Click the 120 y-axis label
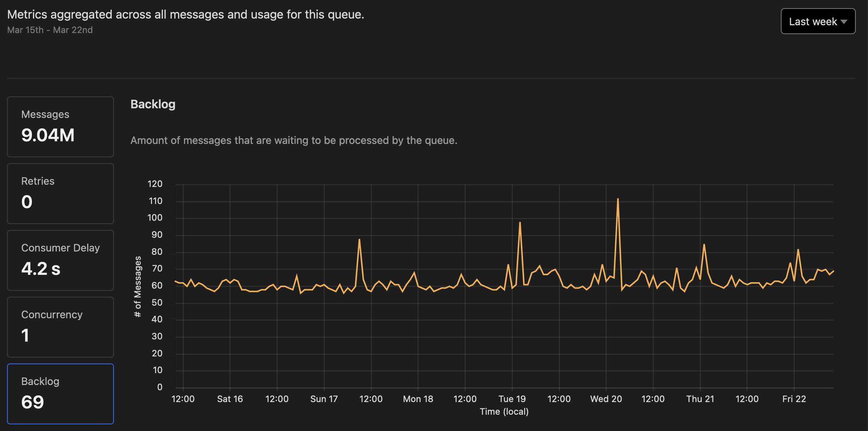Screen dimensions: 868x431 (x=155, y=184)
